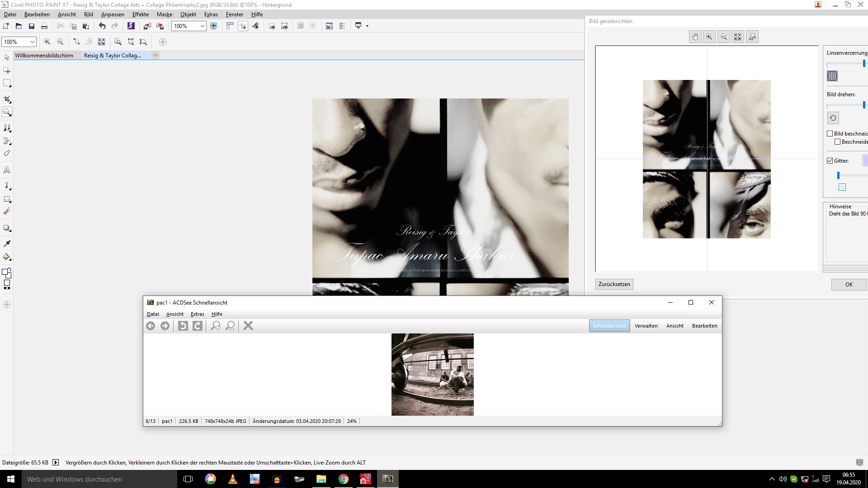Rotate image right in ACDSee toolbar

(x=198, y=326)
